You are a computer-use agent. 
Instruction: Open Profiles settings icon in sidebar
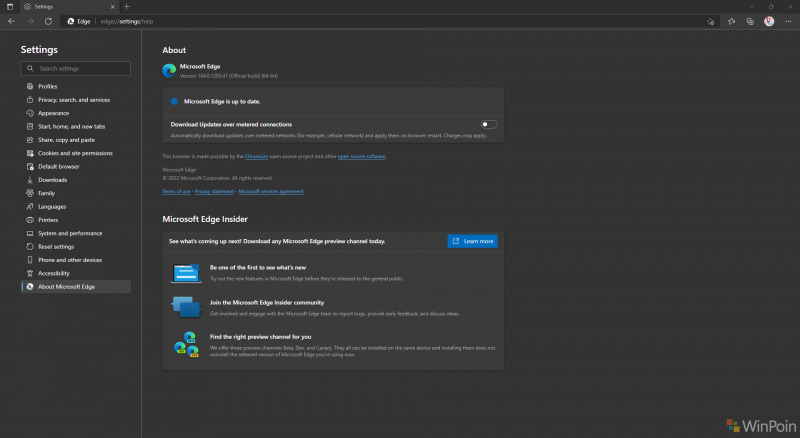click(30, 86)
